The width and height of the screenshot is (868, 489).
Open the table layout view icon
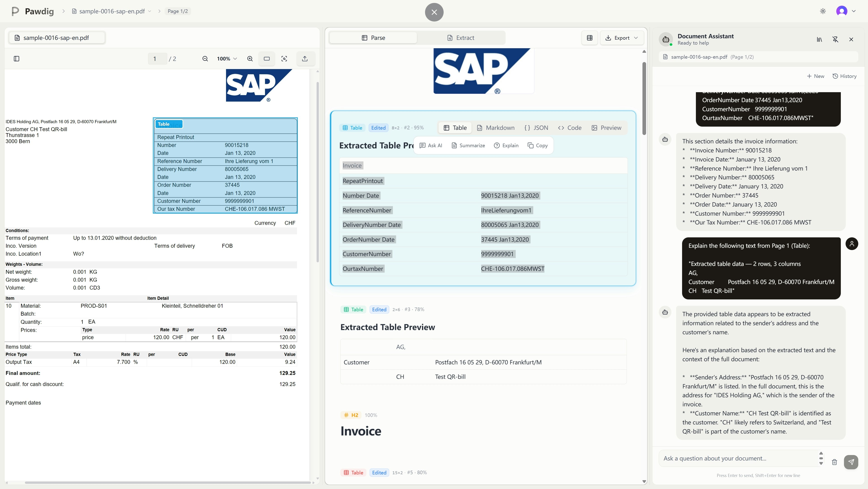coord(589,38)
